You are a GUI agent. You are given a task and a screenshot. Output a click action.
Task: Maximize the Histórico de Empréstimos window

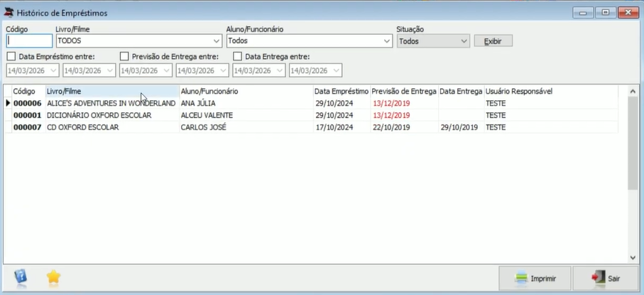[605, 13]
